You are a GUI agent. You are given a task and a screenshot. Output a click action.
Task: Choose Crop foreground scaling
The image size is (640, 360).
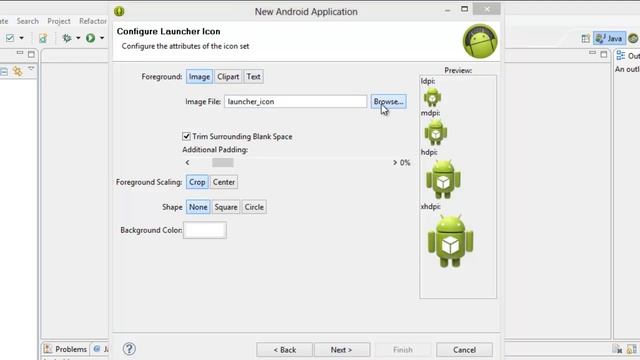tap(197, 182)
